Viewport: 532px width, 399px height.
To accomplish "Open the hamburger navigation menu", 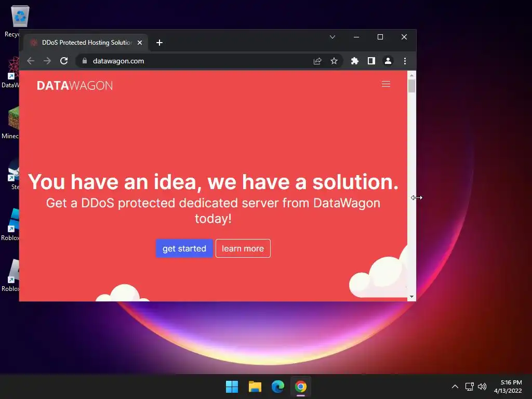I will click(x=386, y=84).
